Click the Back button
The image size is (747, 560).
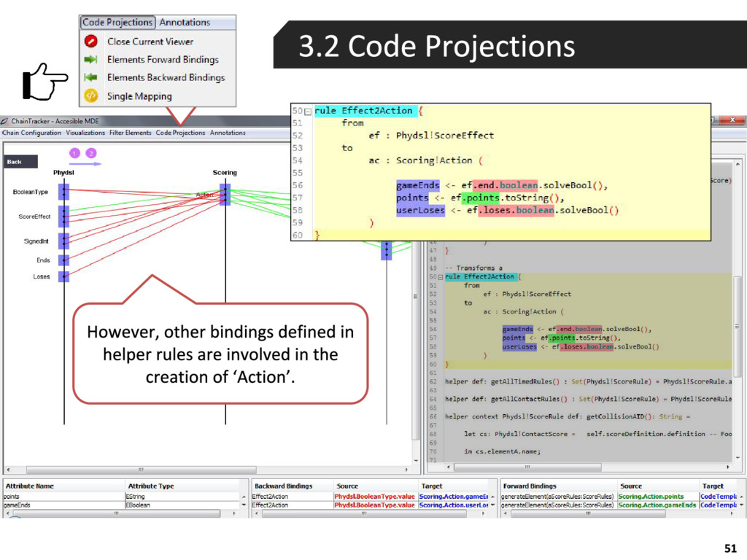click(20, 162)
